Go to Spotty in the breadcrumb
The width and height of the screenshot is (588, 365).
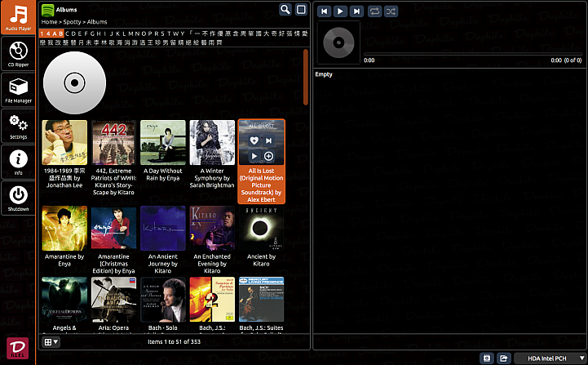point(72,22)
